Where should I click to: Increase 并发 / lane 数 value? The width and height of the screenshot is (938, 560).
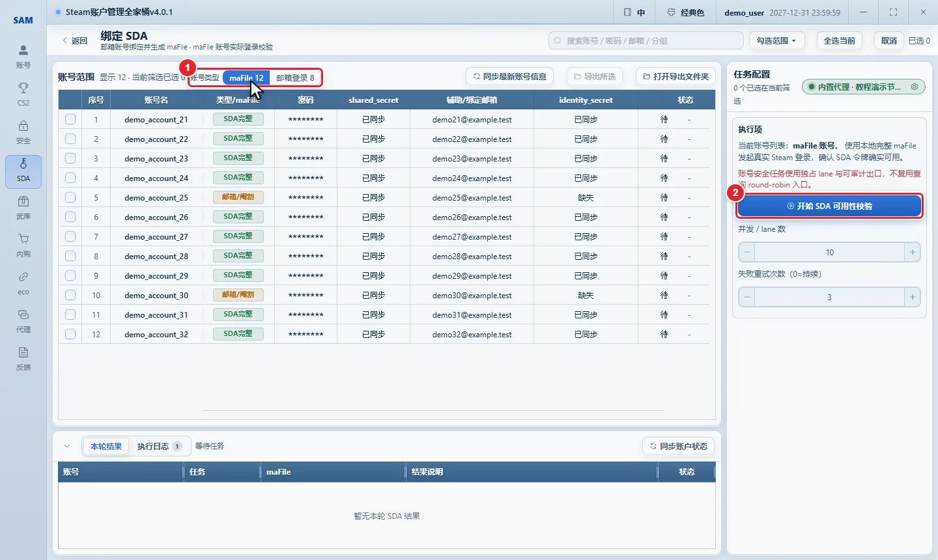[912, 252]
